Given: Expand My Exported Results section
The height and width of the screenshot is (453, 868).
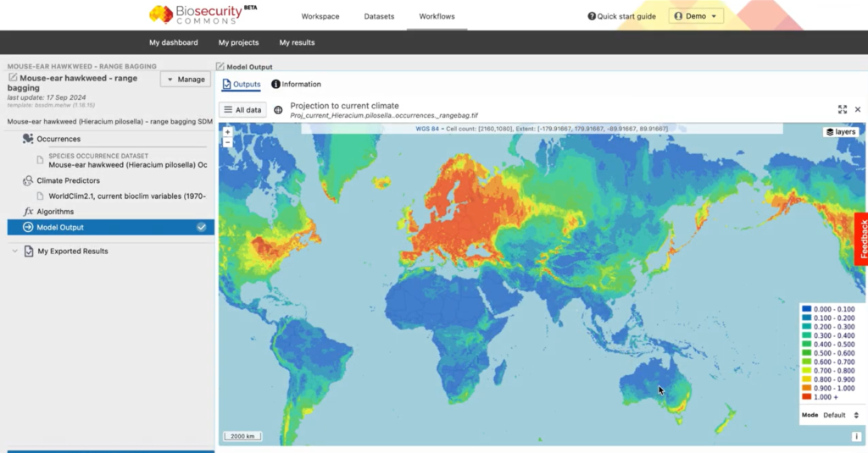Looking at the screenshot, I should click(15, 251).
